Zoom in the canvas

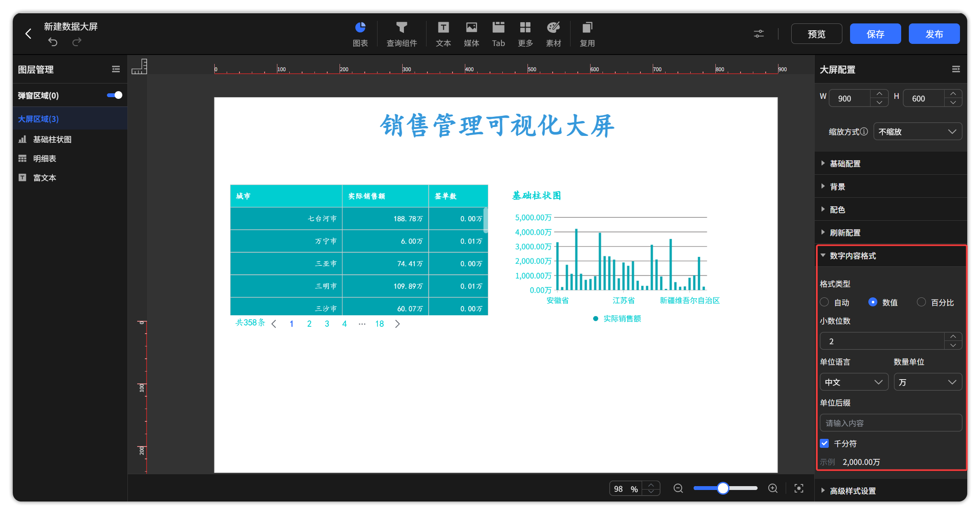[773, 488]
